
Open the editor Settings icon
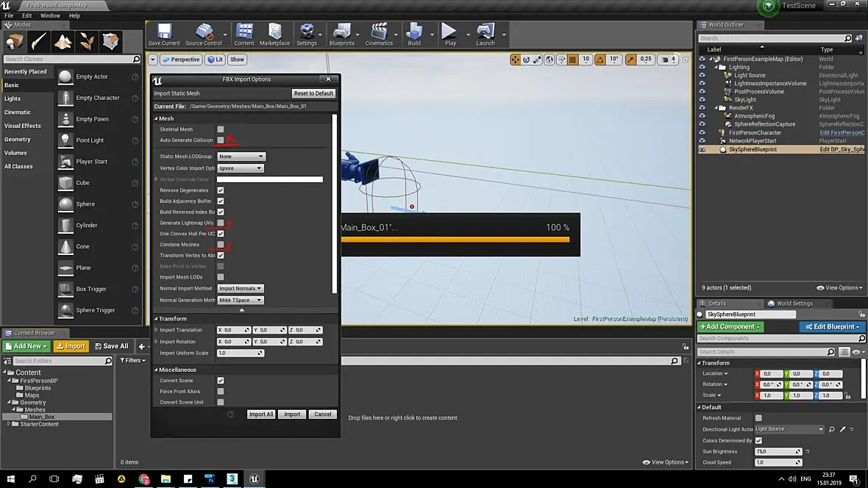[307, 34]
